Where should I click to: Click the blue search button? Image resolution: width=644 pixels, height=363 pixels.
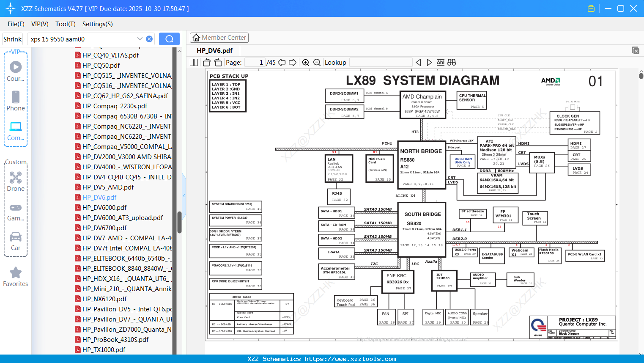pos(169,39)
